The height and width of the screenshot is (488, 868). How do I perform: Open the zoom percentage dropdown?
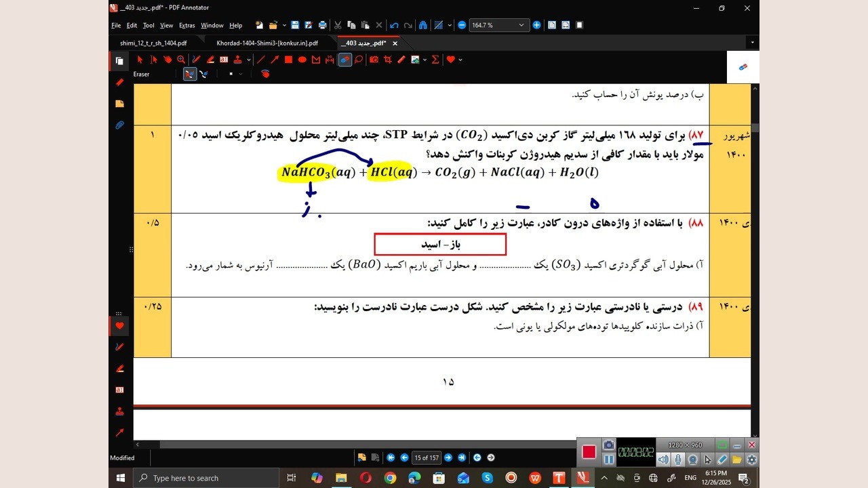point(521,25)
